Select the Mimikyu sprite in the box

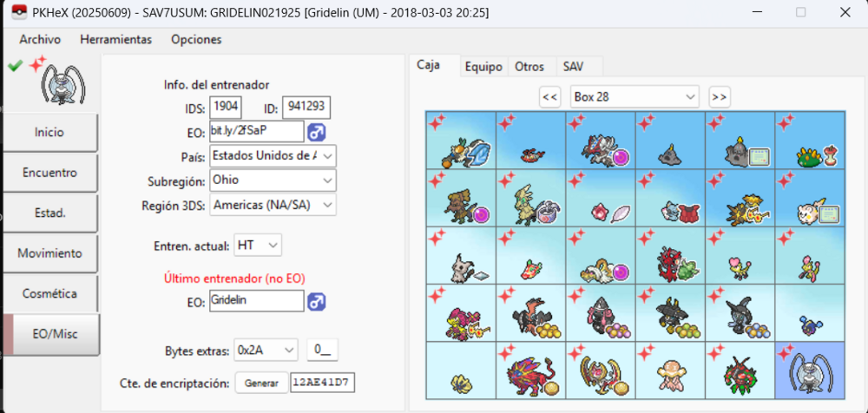pyautogui.click(x=461, y=255)
